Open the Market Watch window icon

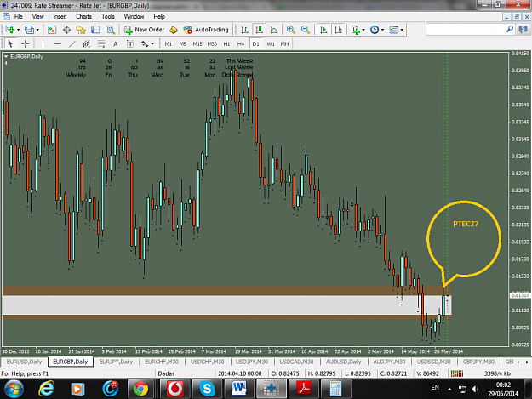coord(52,30)
